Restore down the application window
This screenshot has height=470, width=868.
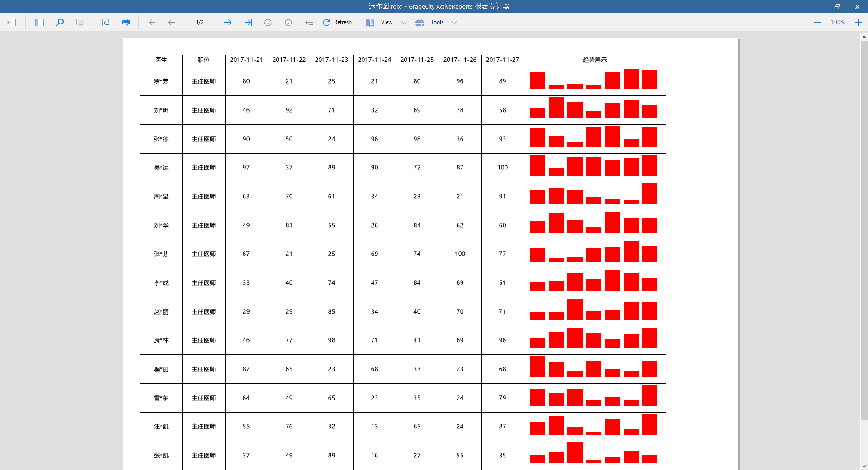837,6
